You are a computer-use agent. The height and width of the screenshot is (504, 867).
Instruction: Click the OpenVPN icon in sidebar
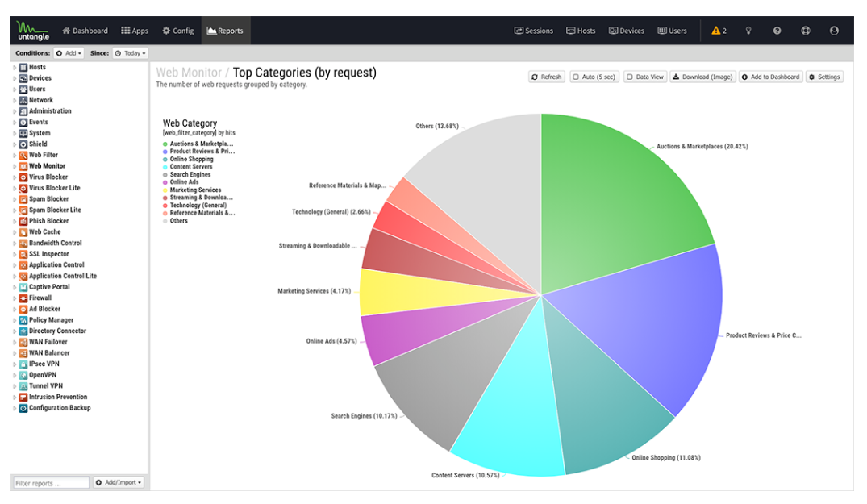(23, 375)
